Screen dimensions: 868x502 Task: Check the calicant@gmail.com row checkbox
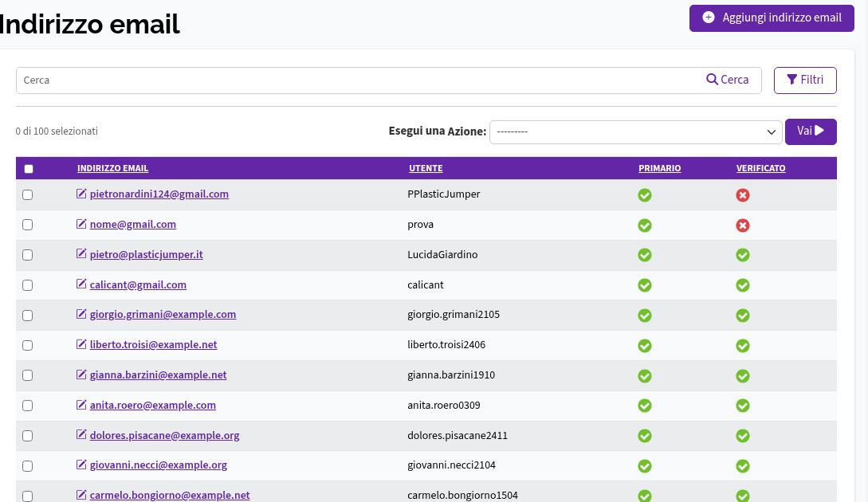pos(28,285)
